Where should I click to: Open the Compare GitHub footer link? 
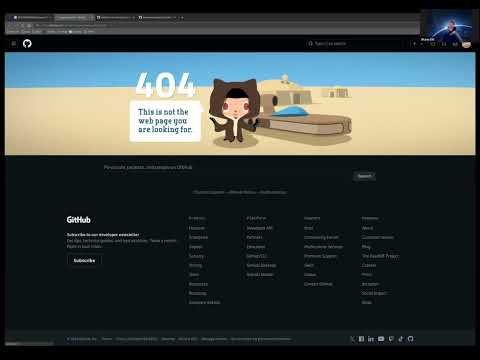(x=204, y=302)
